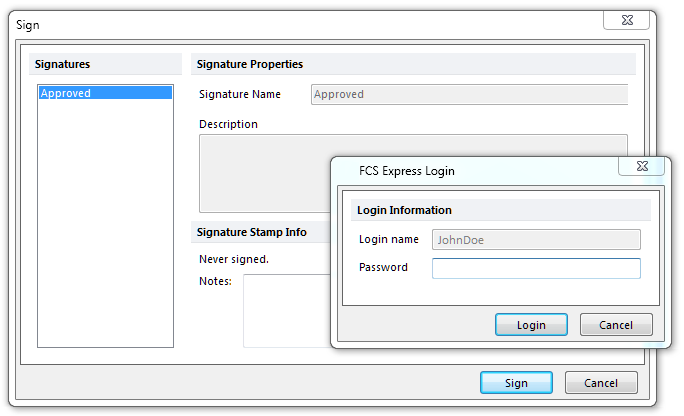Click the Login name field with JohnDoe
The height and width of the screenshot is (416, 684).
click(x=536, y=240)
